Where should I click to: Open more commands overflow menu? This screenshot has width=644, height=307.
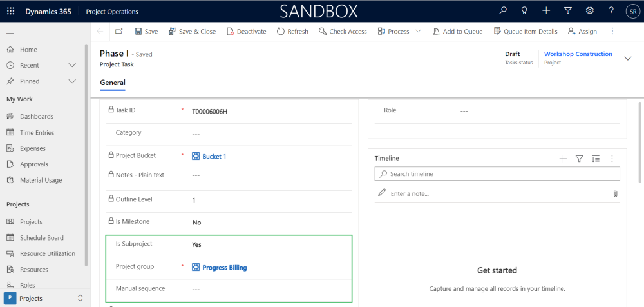coord(612,31)
